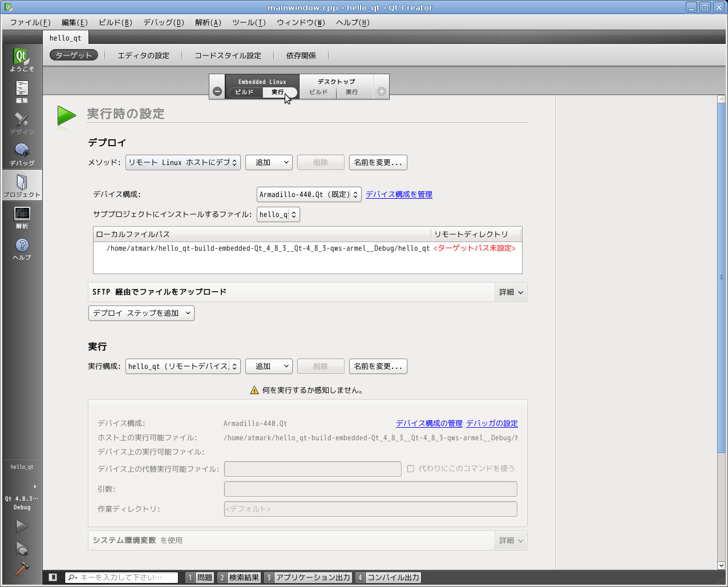Enable '代わりにこのコマンドを使う' checkbox
The image size is (728, 587).
pos(410,468)
